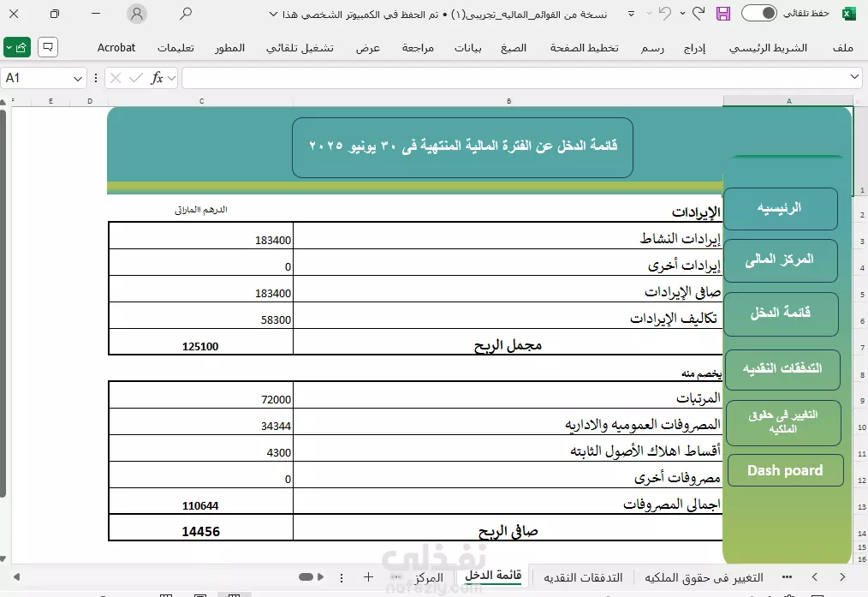Click the formula bar three-dot handle
Image resolution: width=868 pixels, height=597 pixels.
pyautogui.click(x=96, y=78)
